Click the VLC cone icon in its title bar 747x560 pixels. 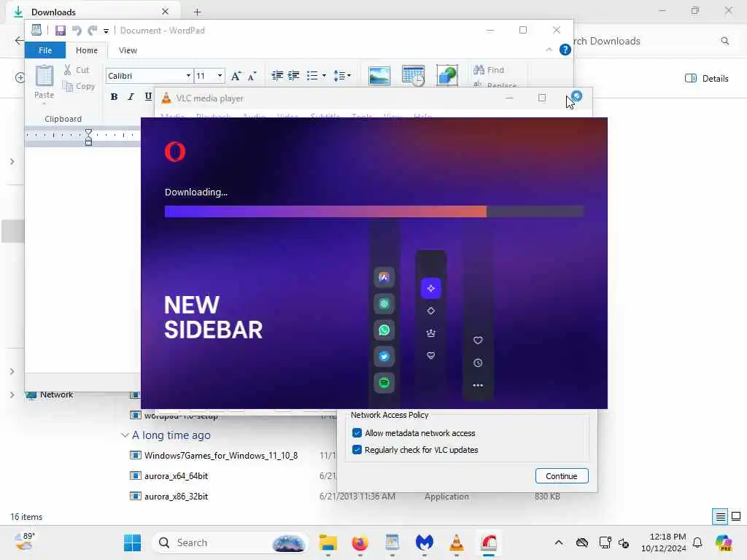(x=166, y=98)
